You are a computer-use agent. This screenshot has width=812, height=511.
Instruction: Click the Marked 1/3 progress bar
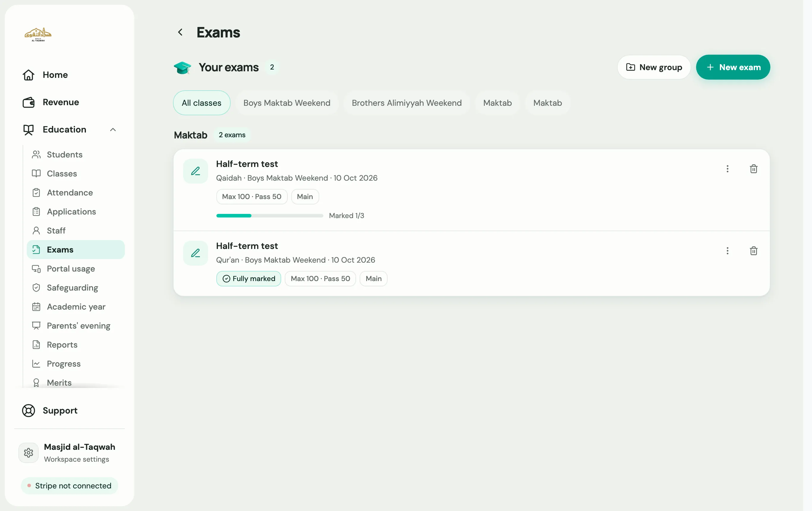click(270, 216)
